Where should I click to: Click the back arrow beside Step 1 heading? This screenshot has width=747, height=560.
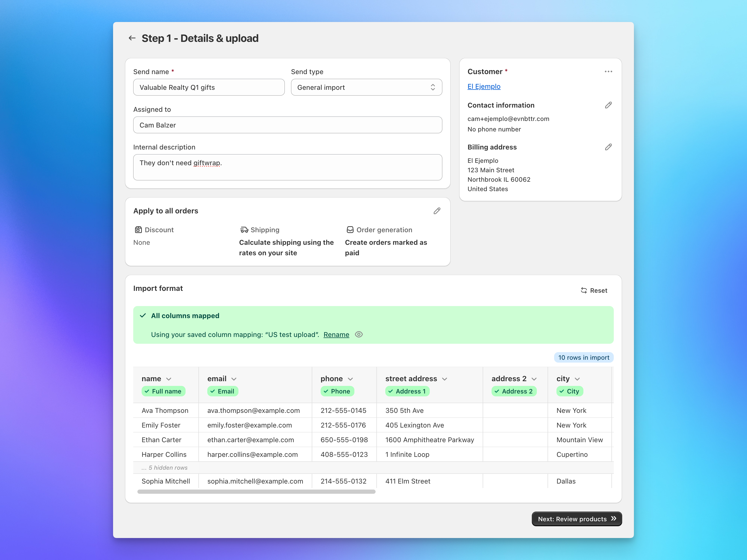pos(132,38)
